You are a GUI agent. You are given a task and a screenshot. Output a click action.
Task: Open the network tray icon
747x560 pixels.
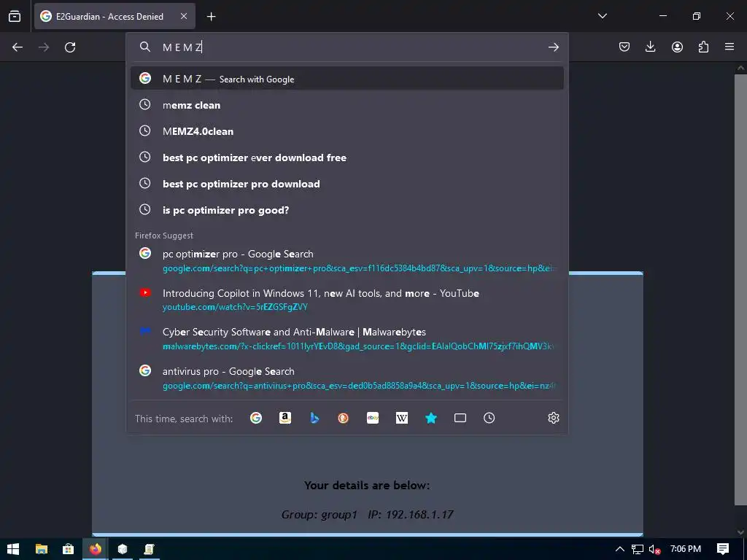click(638, 549)
